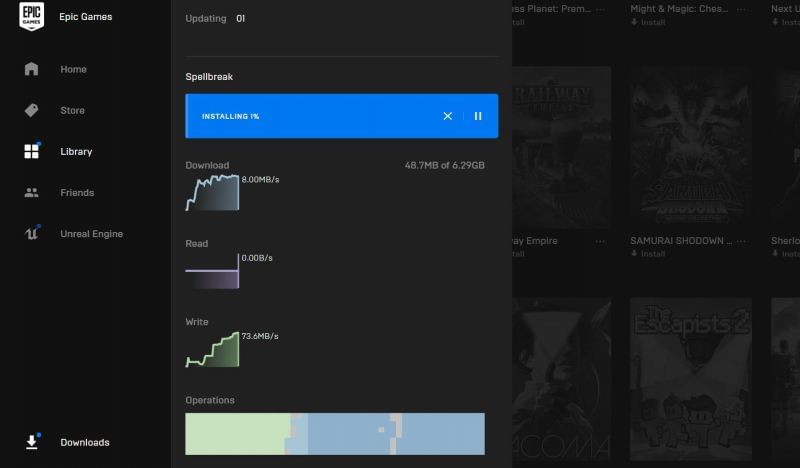The width and height of the screenshot is (800, 468).
Task: Click the Epic Games logo
Action: (31, 17)
